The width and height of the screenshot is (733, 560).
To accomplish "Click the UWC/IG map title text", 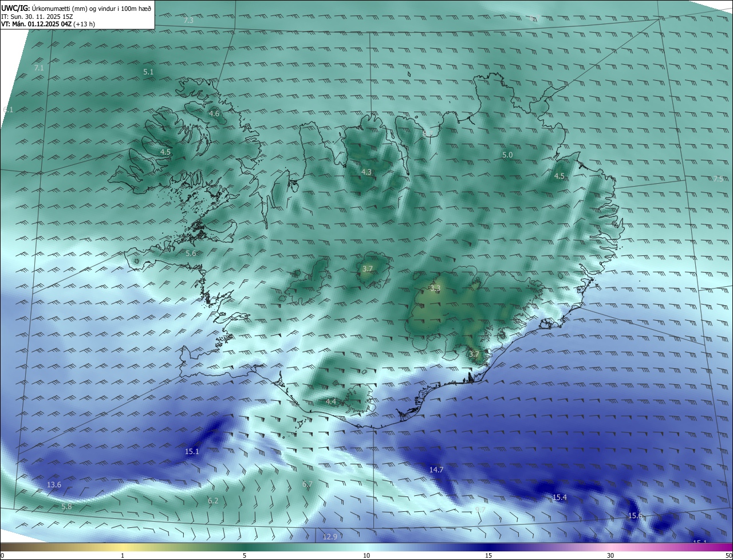I will coord(76,9).
